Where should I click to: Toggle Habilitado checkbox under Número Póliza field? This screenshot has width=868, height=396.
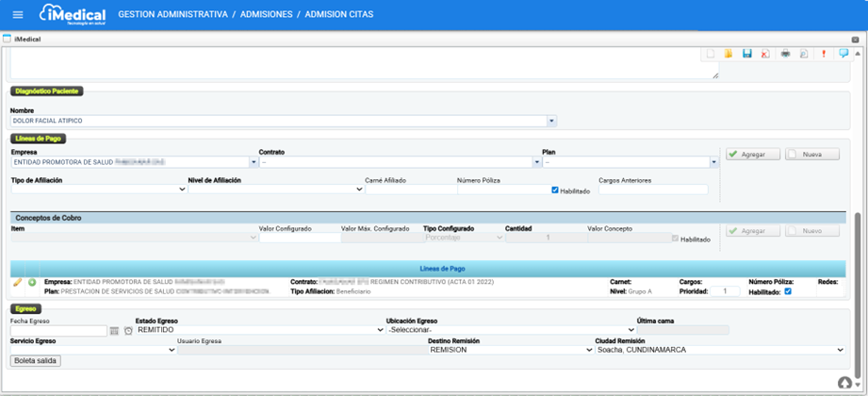[x=555, y=190]
